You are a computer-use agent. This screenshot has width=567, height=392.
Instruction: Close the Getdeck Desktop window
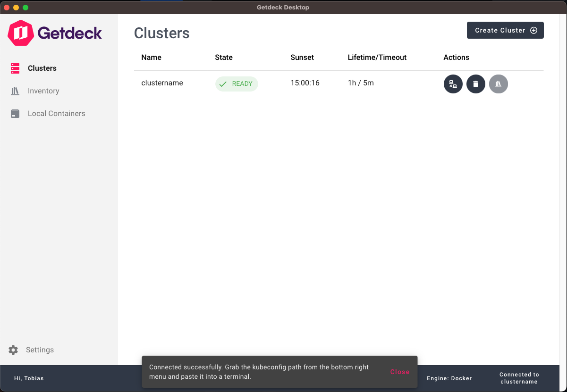point(7,8)
